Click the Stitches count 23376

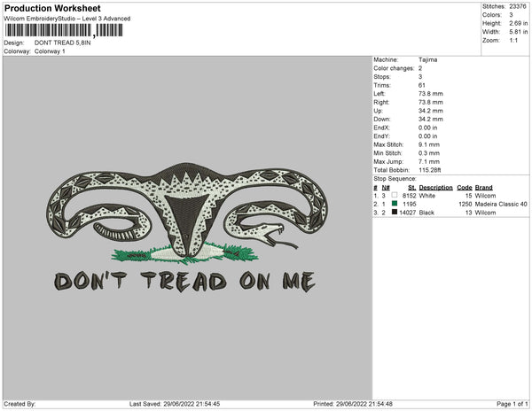519,6
